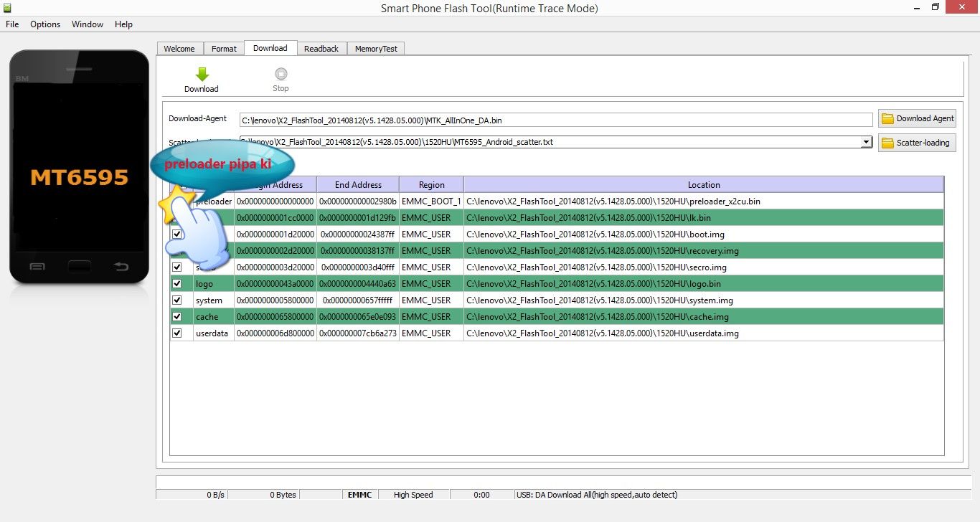Open the Window menu

[88, 24]
